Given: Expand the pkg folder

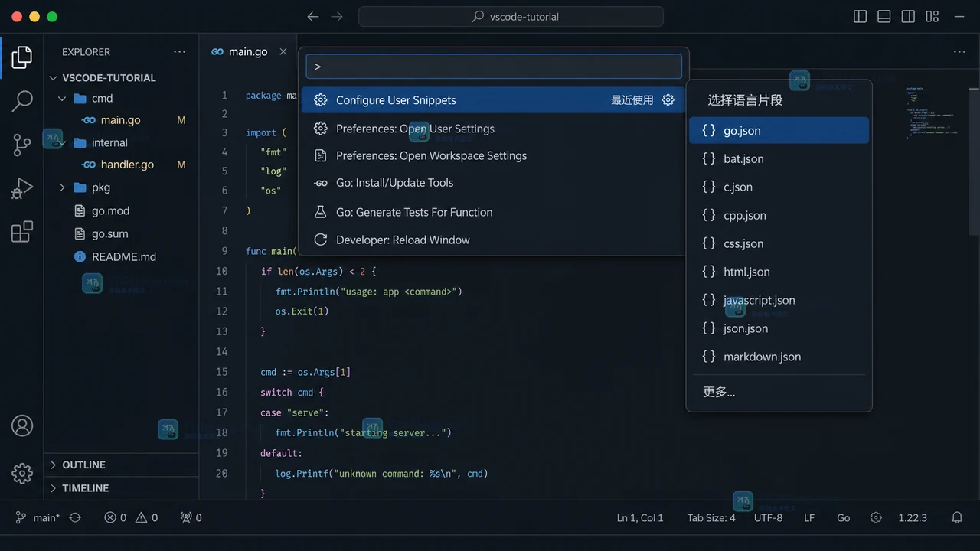Looking at the screenshot, I should click(63, 187).
